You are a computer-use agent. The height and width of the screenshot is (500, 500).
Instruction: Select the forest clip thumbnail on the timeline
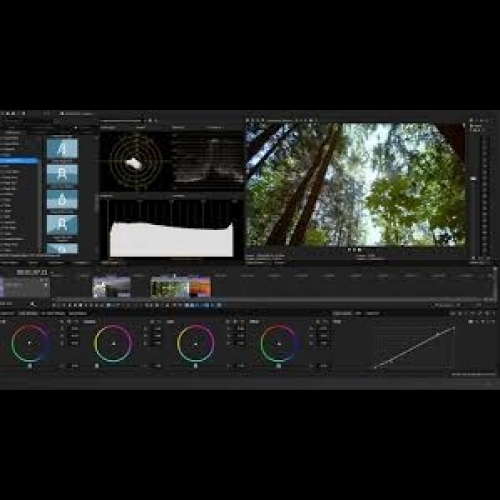(170, 287)
